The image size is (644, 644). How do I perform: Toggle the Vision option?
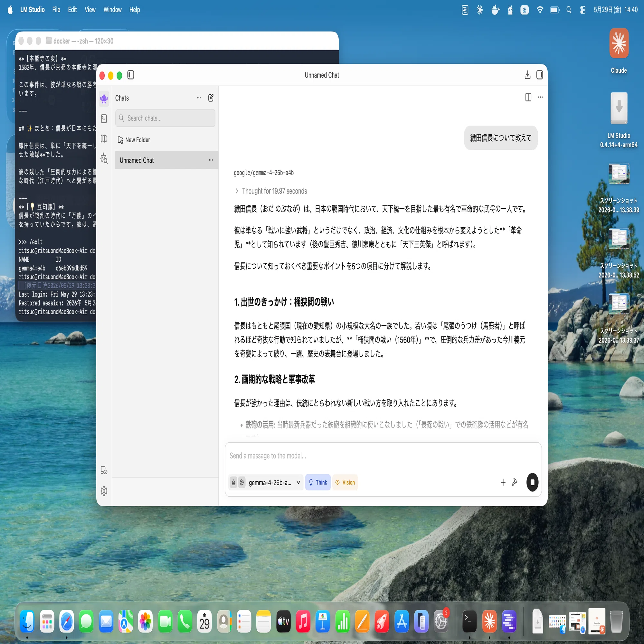[x=345, y=482]
